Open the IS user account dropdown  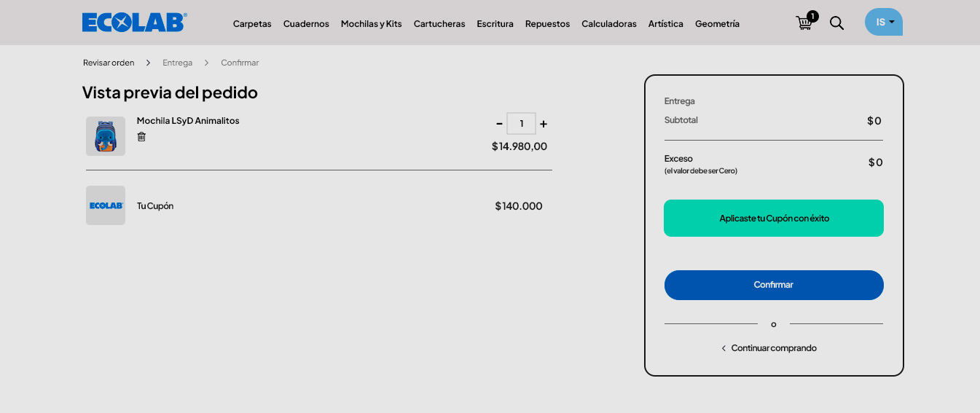coord(883,22)
